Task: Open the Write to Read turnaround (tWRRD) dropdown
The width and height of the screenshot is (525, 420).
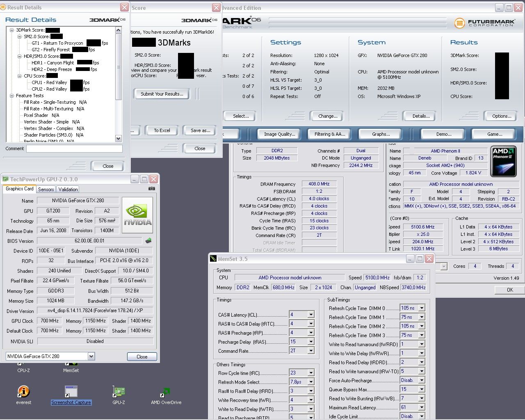Action: pos(422,344)
